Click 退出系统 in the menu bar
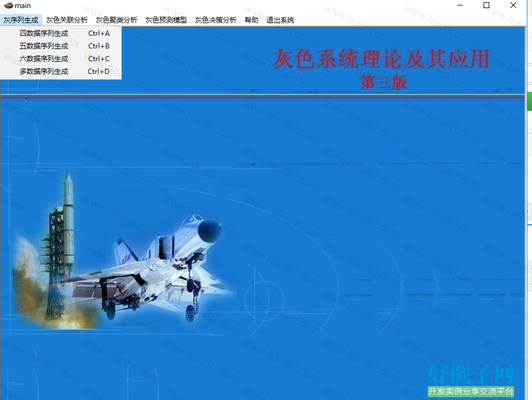The height and width of the screenshot is (400, 532). tap(280, 20)
